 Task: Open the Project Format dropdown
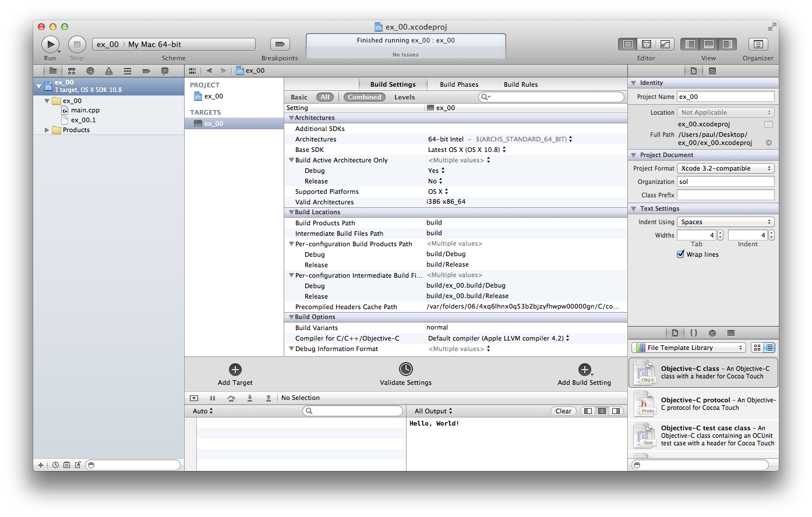(726, 168)
